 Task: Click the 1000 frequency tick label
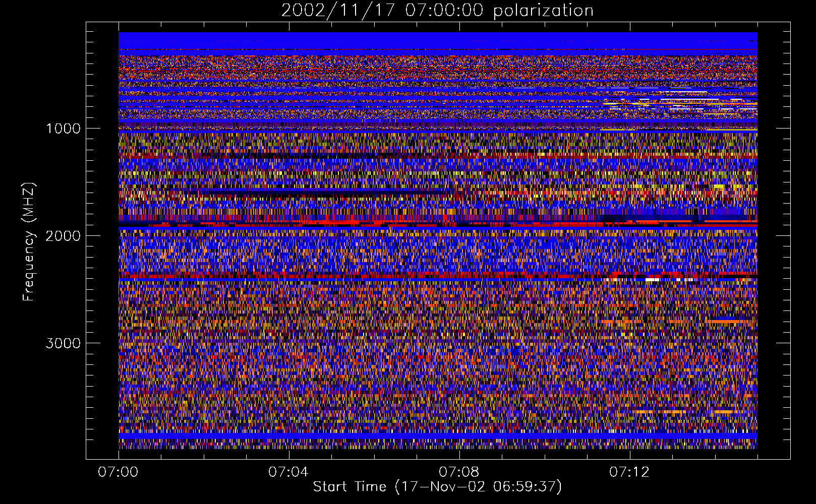[x=63, y=129]
